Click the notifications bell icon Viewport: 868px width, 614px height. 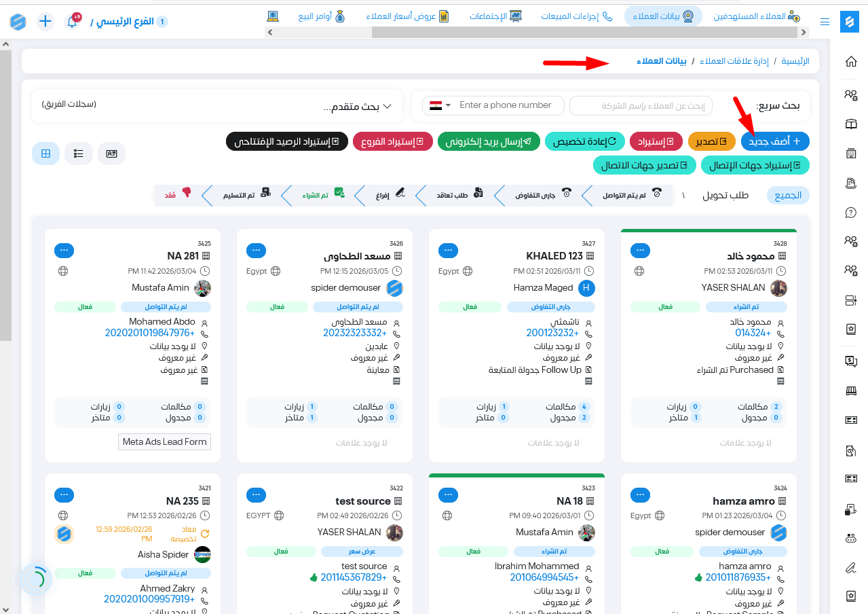(72, 22)
